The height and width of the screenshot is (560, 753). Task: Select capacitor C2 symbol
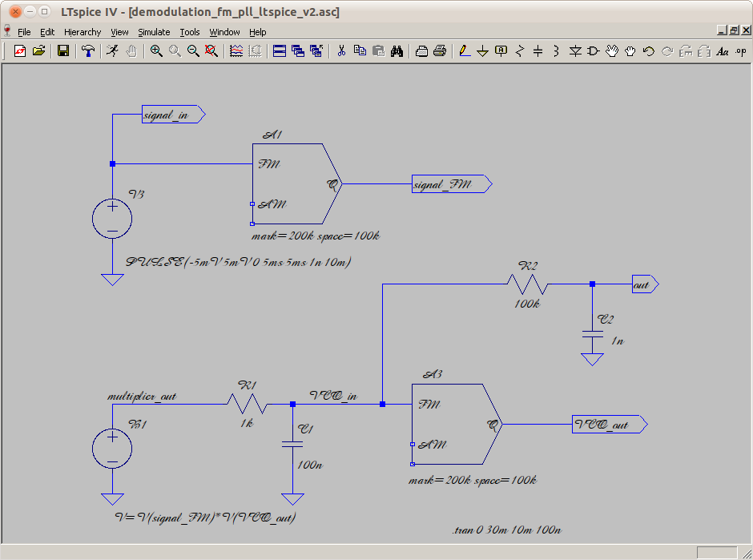[x=592, y=334]
